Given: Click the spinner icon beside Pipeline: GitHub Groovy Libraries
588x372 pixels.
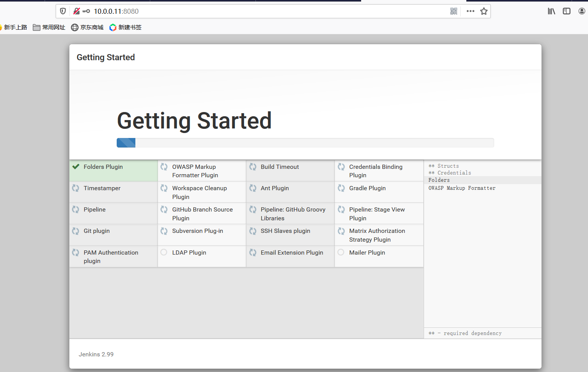Looking at the screenshot, I should (x=253, y=209).
